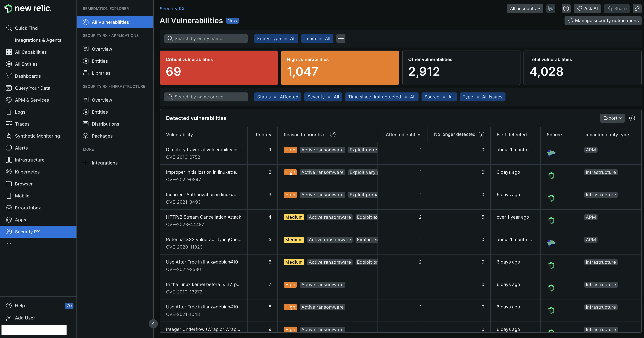Select All Vulnerabilities in Remediation Explorer
The image size is (644, 338).
click(x=115, y=22)
